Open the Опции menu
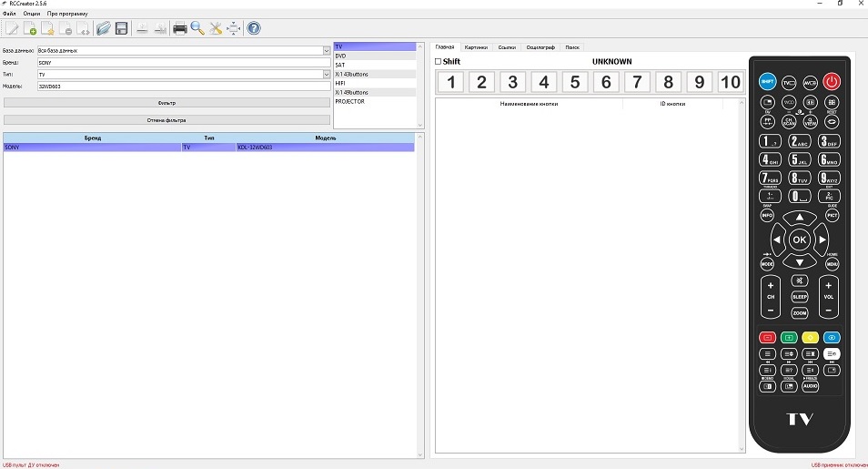Screen dimensions: 868x469 [32, 14]
